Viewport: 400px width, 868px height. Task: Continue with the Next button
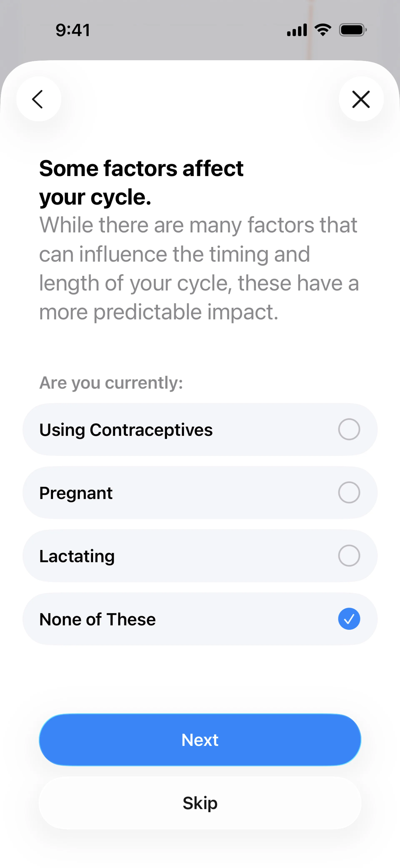tap(200, 740)
